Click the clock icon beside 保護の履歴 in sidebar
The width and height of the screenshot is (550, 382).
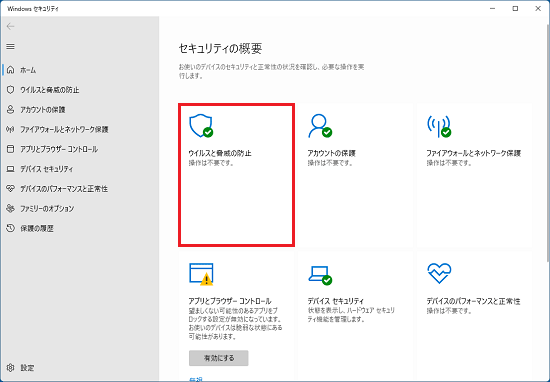[x=11, y=228]
